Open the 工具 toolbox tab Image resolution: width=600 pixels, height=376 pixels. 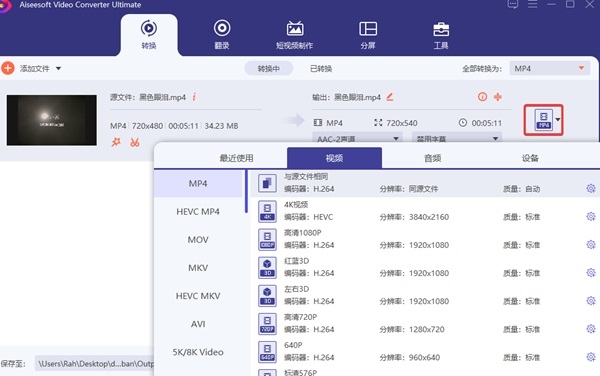coord(441,35)
